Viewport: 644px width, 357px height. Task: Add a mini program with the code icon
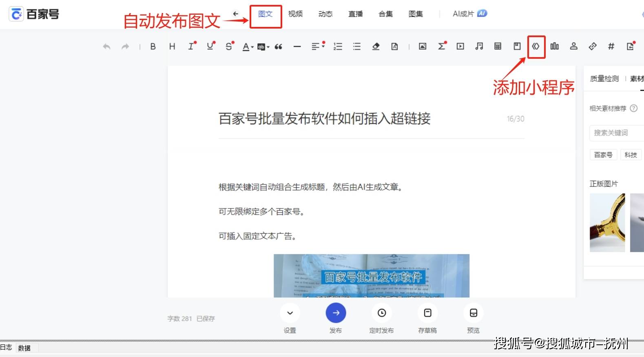[536, 47]
